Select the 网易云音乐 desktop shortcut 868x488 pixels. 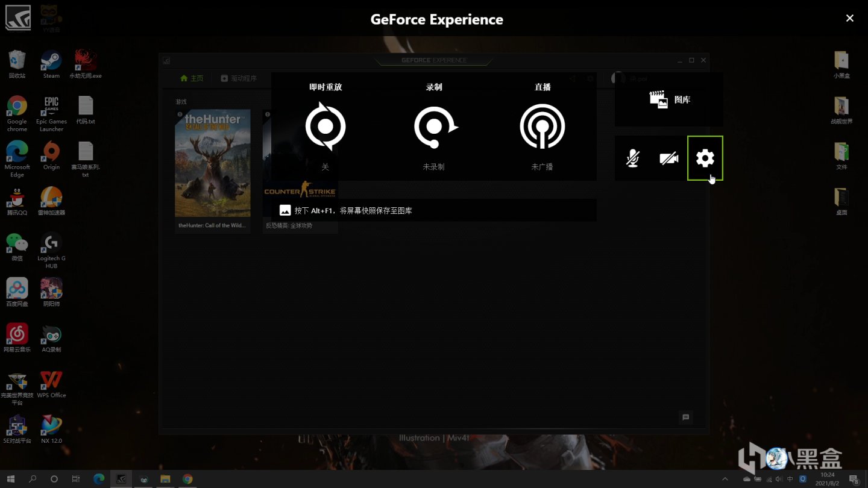(17, 338)
